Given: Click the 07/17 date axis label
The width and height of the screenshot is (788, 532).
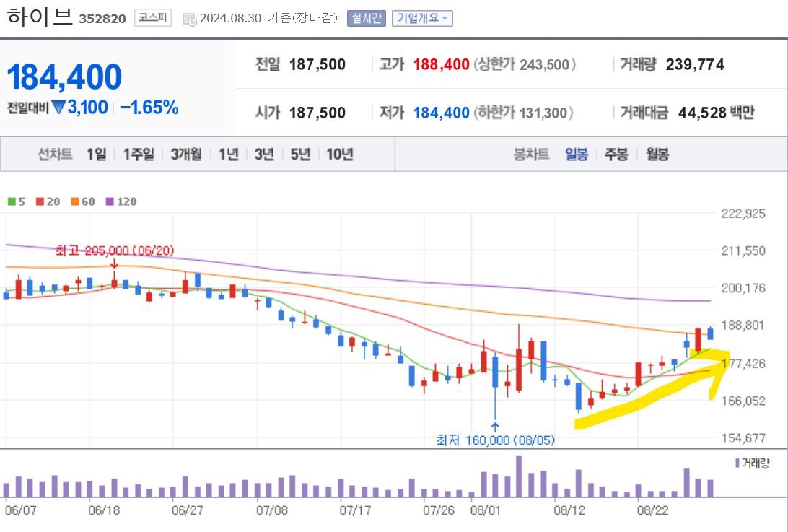Looking at the screenshot, I should (355, 511).
